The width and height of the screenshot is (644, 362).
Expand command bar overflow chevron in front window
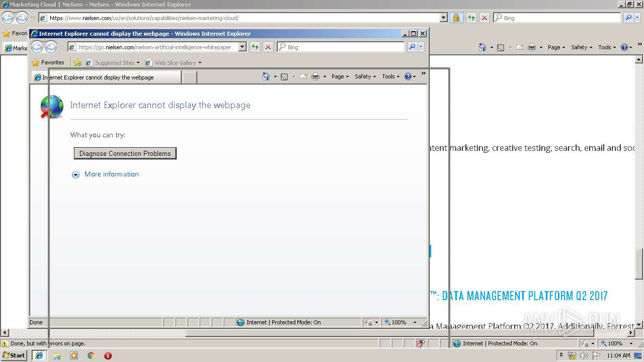423,73
